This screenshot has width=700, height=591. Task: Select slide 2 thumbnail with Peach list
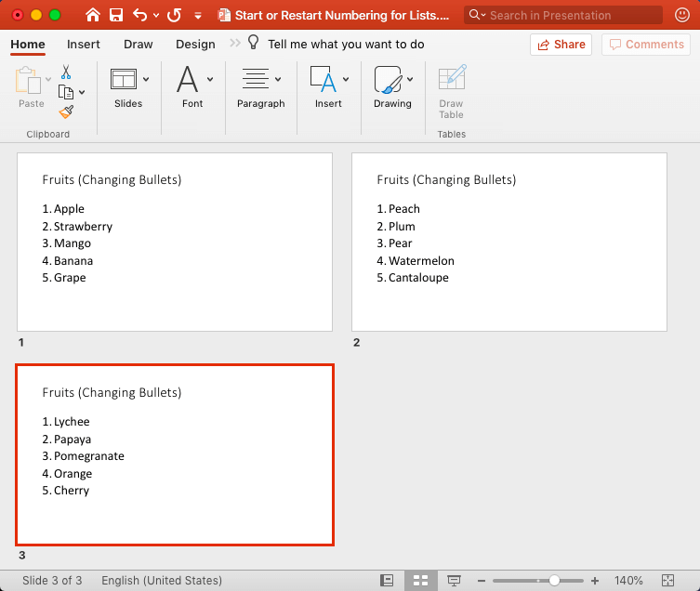[508, 242]
